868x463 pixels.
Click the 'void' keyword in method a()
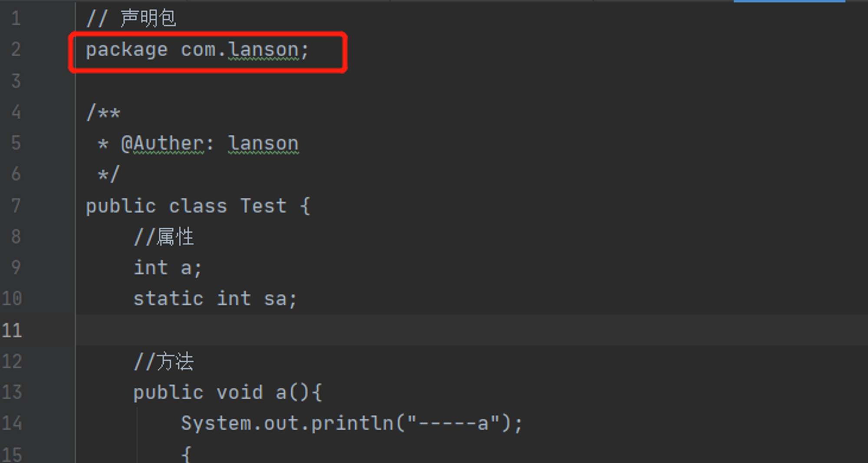click(240, 392)
